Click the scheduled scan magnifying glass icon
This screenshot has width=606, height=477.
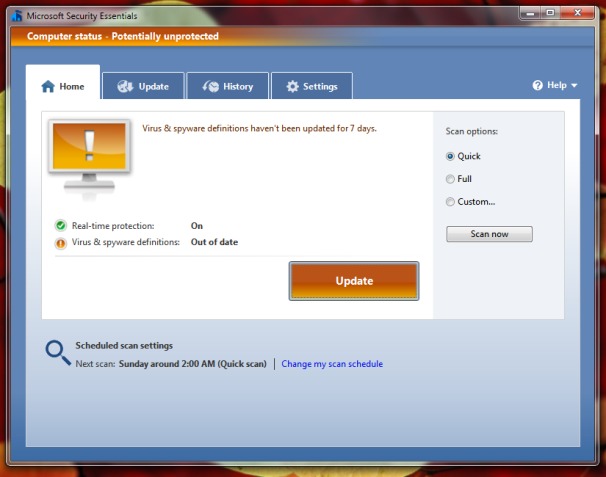57,351
